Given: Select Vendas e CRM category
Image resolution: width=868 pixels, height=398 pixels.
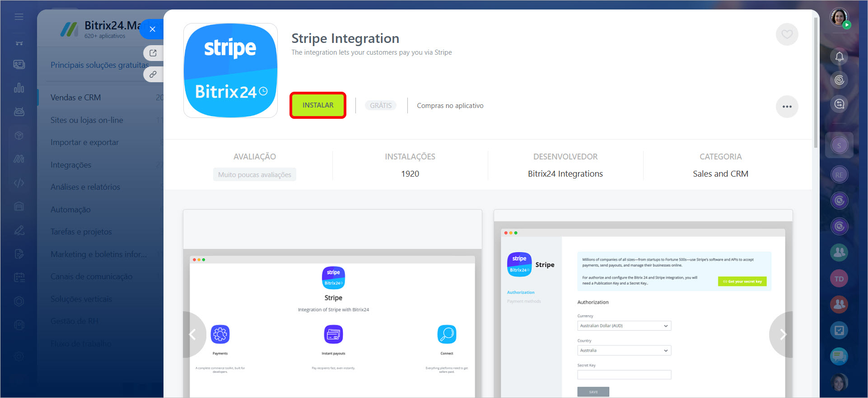Looking at the screenshot, I should click(x=75, y=98).
